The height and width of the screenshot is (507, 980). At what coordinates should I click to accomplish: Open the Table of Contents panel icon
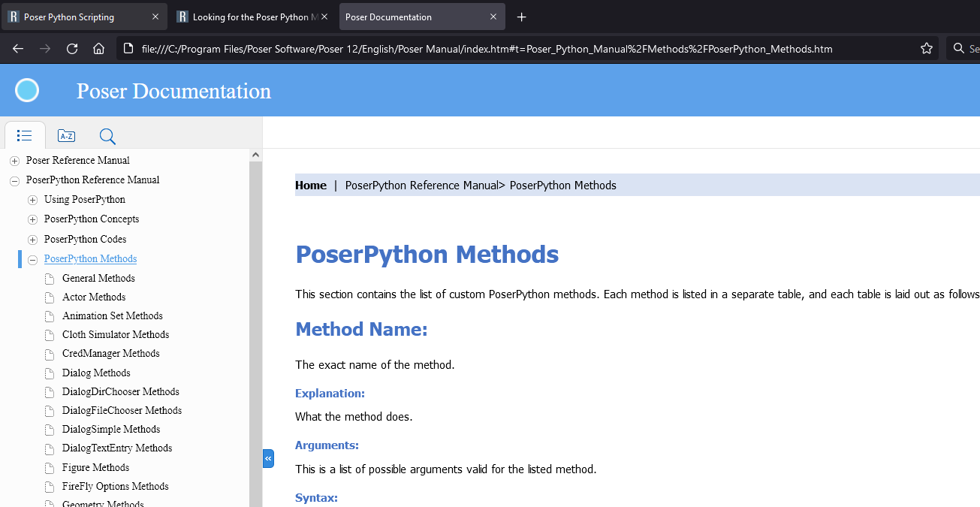pos(24,136)
